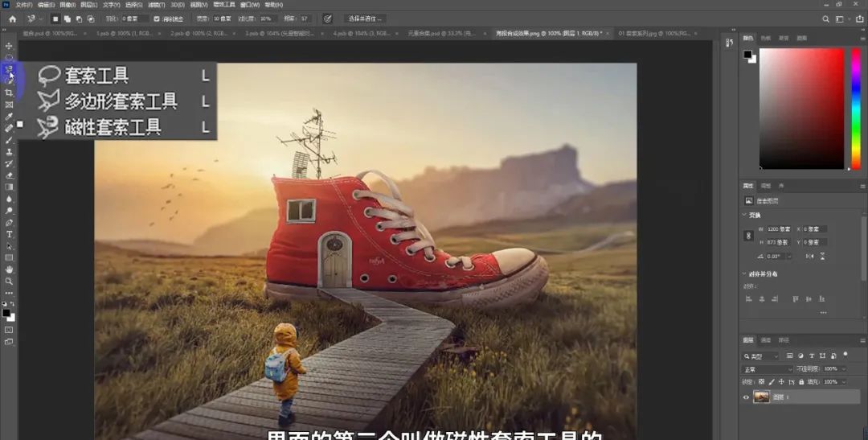Click inside the red color picker field
Screen dimensions: 868x440
[x=801, y=109]
